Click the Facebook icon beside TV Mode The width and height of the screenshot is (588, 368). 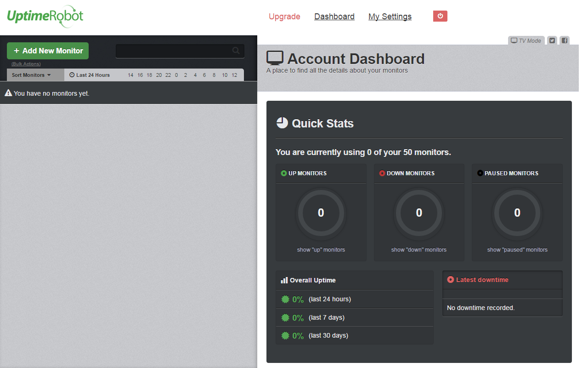565,40
